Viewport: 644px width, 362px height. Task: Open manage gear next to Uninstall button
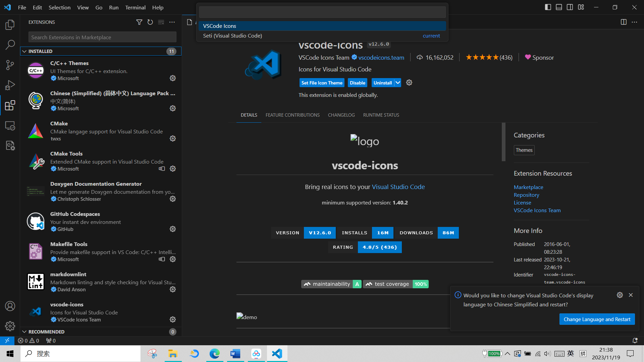tap(409, 82)
